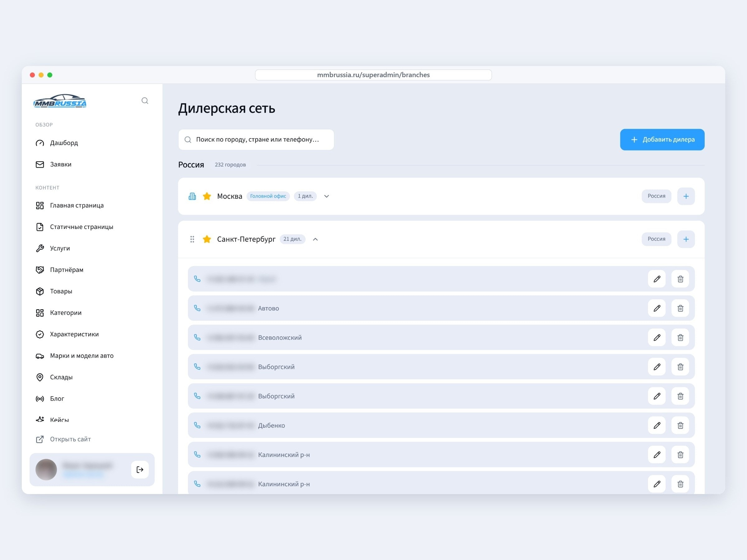Click the phone icon in the Автово row
Viewport: 747px width, 560px height.
click(x=197, y=308)
